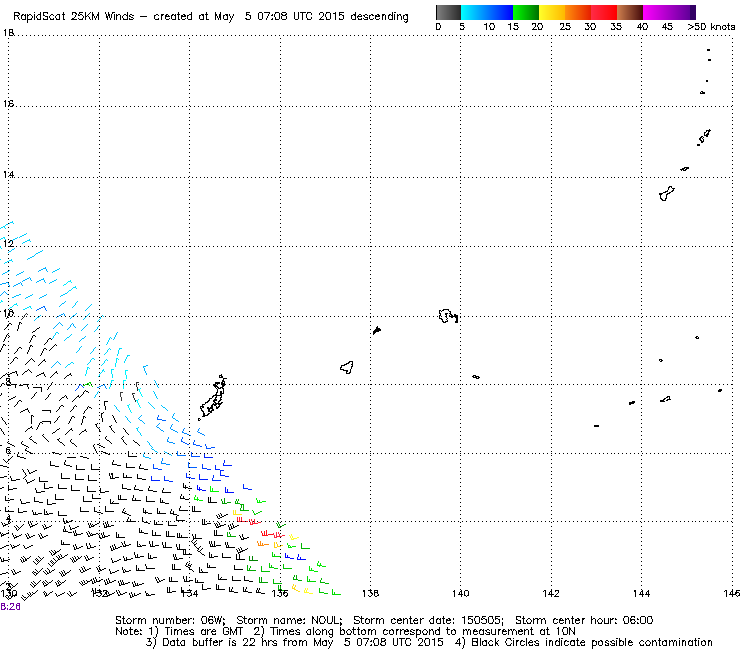
Task: Click the small island outline near 143E 7N
Action: pos(597,426)
